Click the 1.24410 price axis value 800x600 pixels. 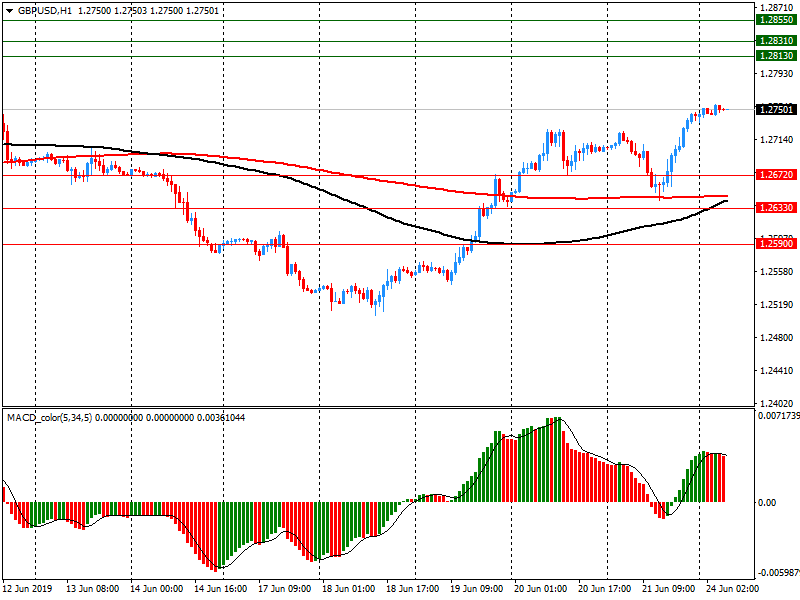pos(777,371)
